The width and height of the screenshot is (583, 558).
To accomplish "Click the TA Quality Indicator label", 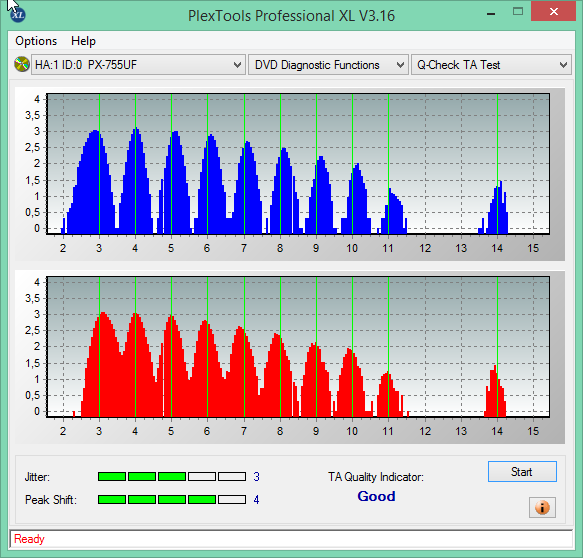I will [376, 477].
